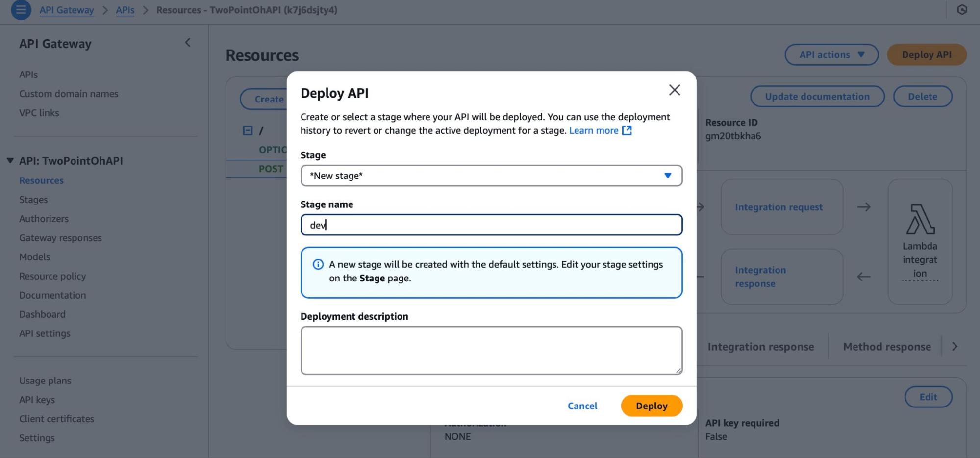Click the Lambda integration icon
Screen dimensions: 980x458
point(920,219)
